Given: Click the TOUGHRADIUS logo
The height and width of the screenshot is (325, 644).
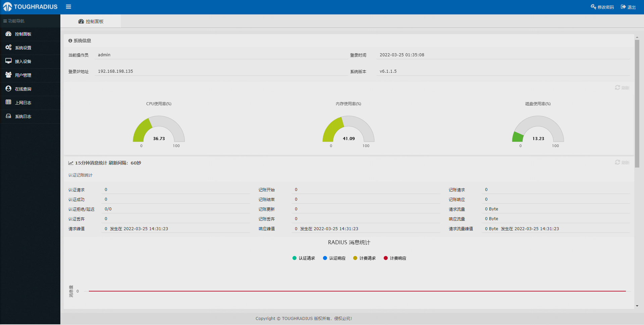Looking at the screenshot, I should pos(30,7).
